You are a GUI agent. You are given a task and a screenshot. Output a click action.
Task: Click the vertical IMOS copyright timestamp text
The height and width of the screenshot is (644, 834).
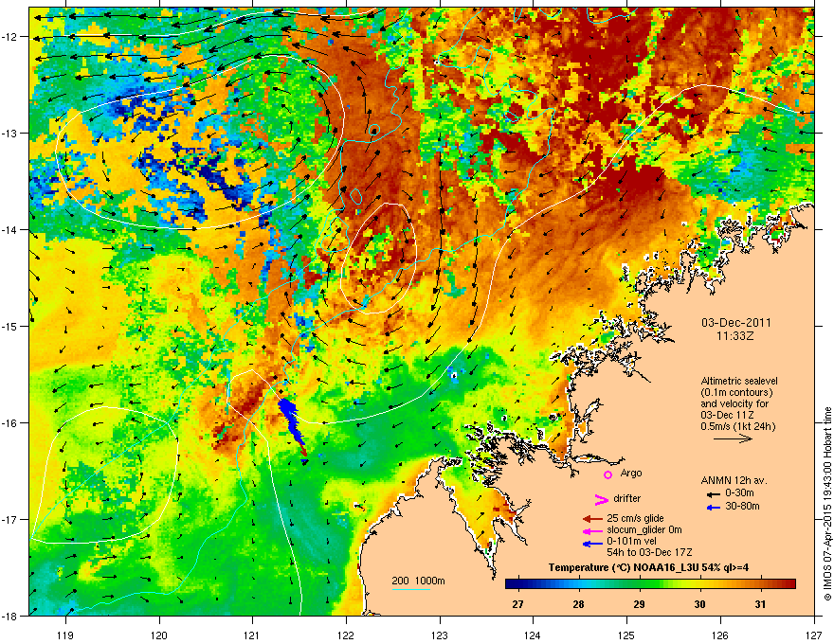[827, 504]
